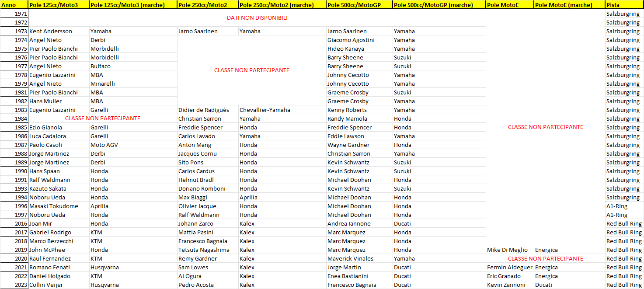Viewport: 644px width, 289px height.
Task: Click the Max Biaggi cell
Action: click(208, 197)
